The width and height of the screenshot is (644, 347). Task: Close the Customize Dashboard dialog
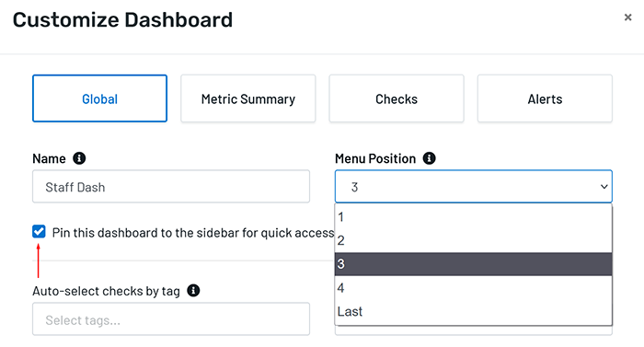[x=627, y=17]
